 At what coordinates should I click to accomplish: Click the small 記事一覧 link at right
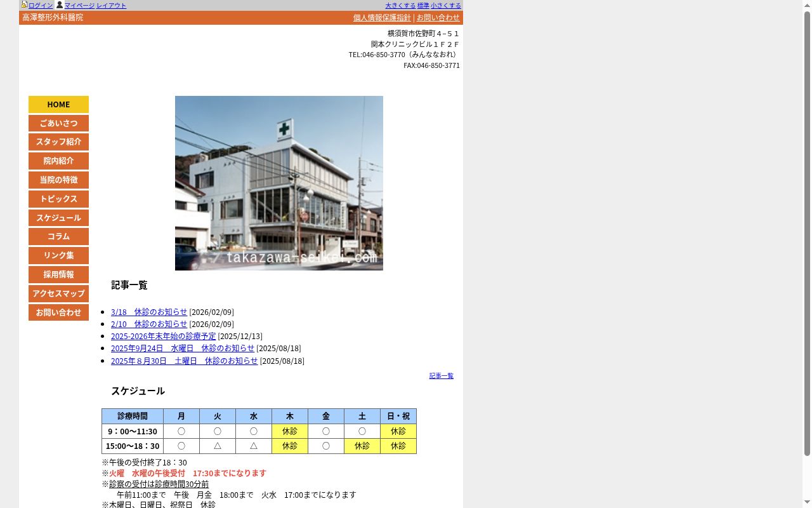[x=442, y=376]
